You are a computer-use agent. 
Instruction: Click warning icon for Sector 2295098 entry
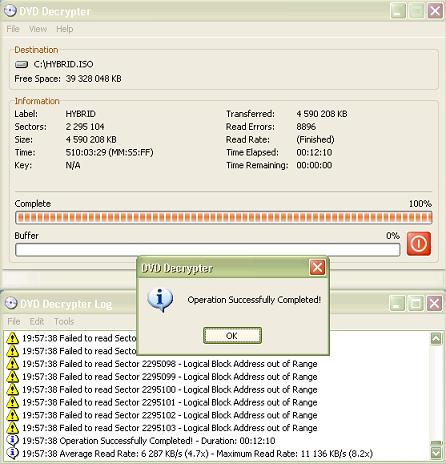12,364
